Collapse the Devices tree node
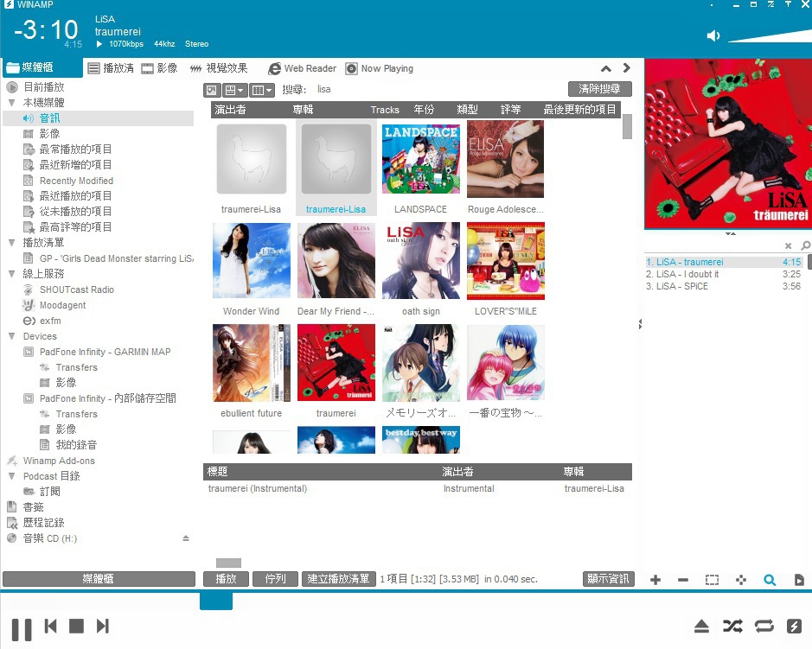 point(12,336)
